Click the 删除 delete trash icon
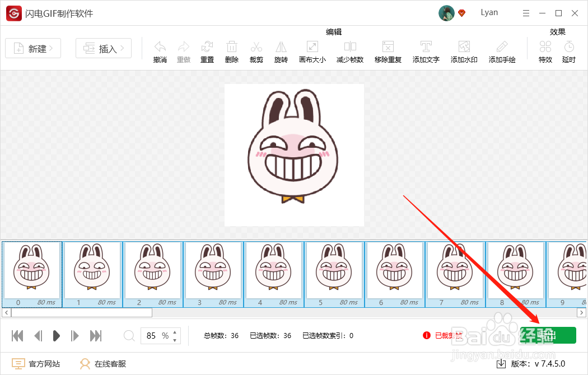 [x=232, y=47]
